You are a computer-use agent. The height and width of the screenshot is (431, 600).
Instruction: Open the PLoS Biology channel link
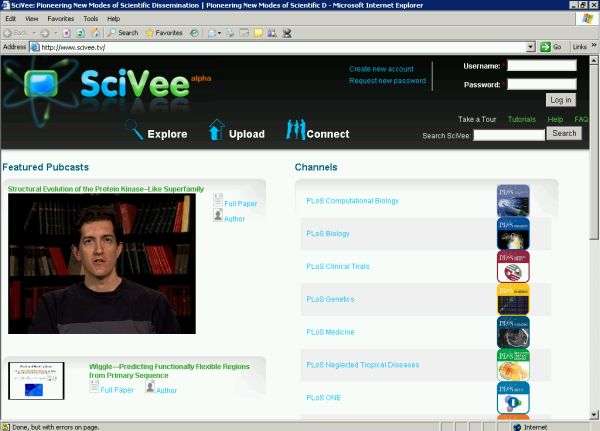(x=328, y=234)
